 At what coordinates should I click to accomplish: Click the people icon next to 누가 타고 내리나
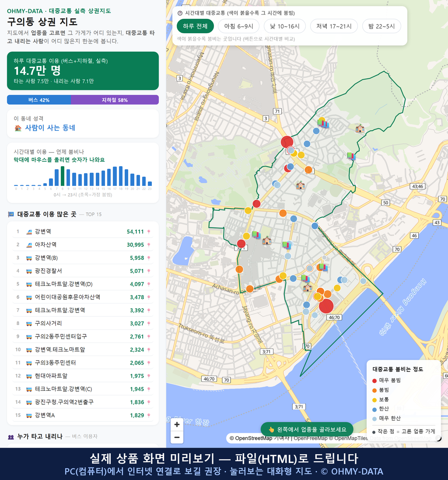11,437
